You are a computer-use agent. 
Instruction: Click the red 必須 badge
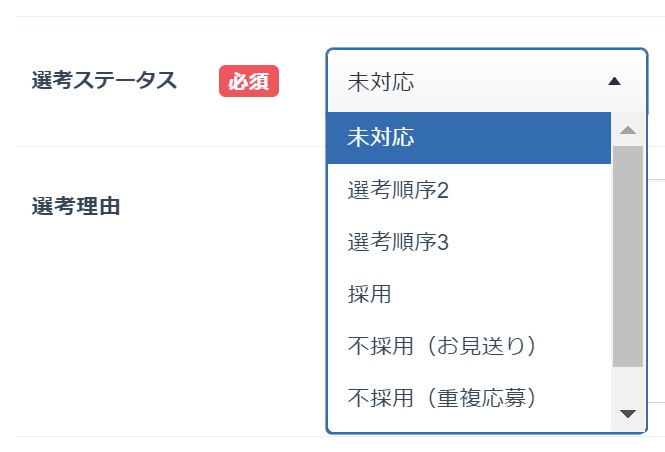coord(248,82)
